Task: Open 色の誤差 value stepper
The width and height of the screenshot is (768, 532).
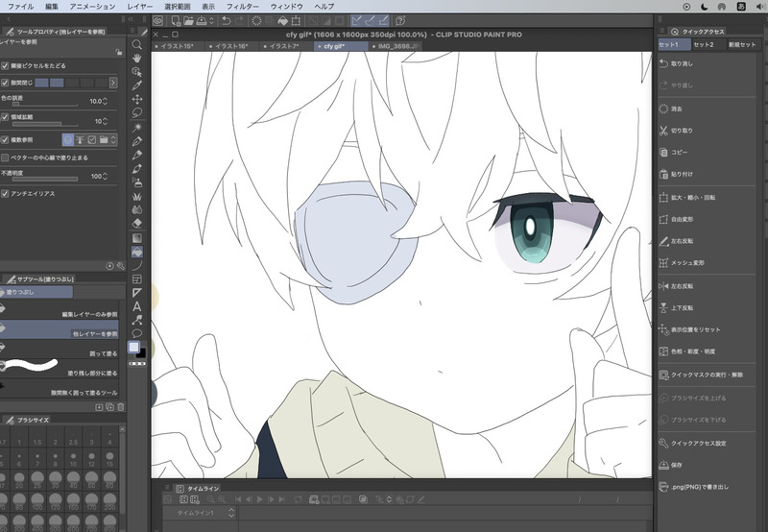Action: 105,102
